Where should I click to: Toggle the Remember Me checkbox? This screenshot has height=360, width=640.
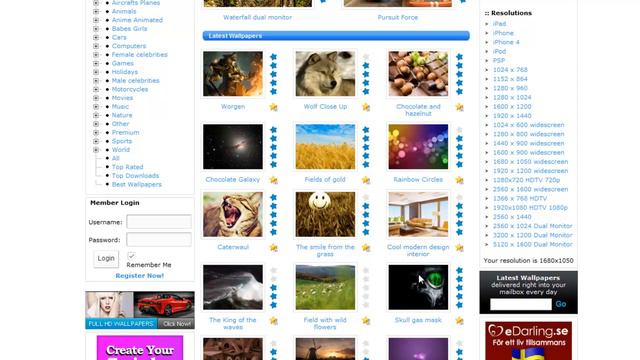(x=131, y=256)
